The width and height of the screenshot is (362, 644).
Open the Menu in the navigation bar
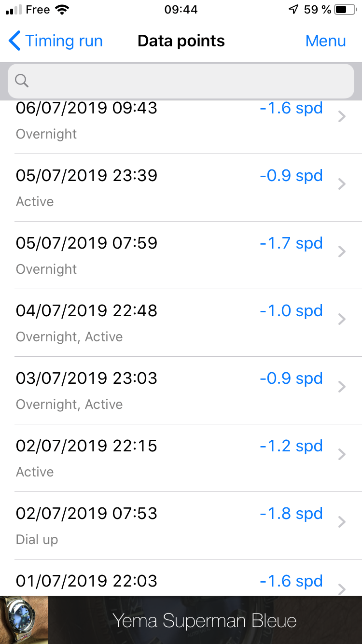coord(326,41)
